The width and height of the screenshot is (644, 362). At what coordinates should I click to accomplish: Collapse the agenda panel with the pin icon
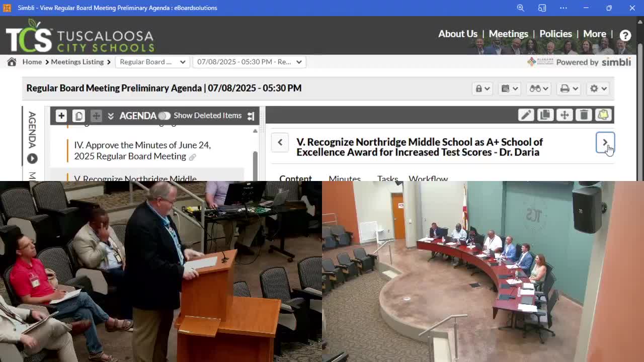pos(251,116)
